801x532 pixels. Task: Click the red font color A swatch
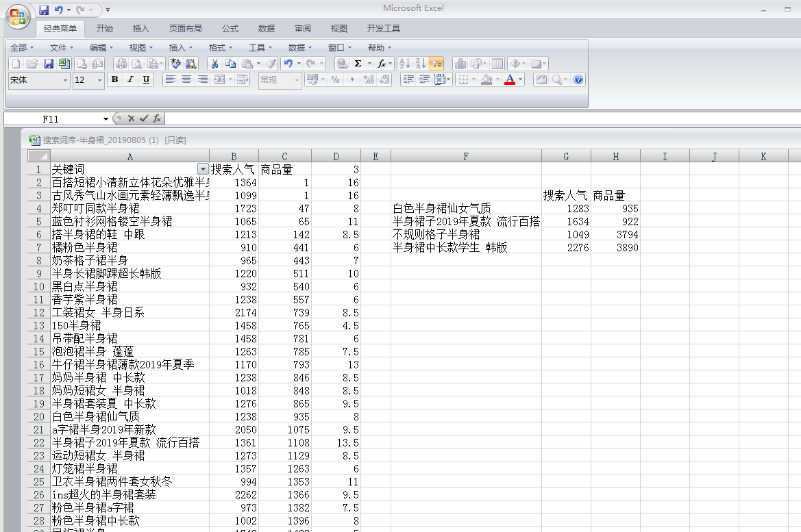coord(509,80)
